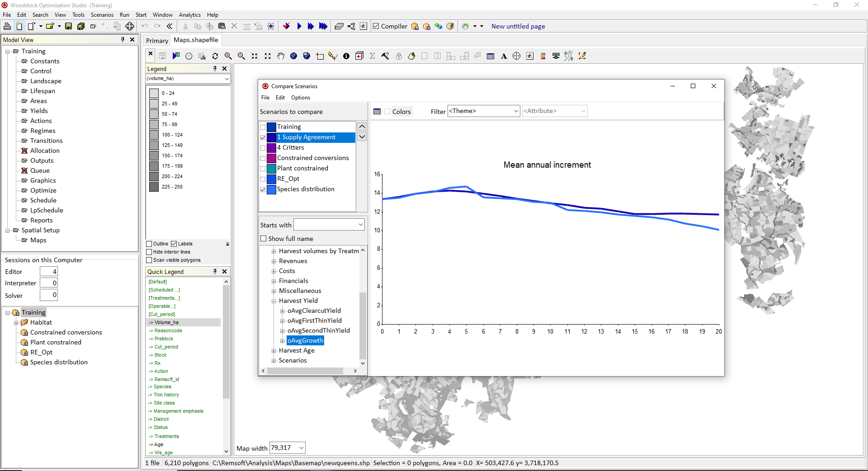Click the 225-250 legend color swatch

pyautogui.click(x=154, y=187)
